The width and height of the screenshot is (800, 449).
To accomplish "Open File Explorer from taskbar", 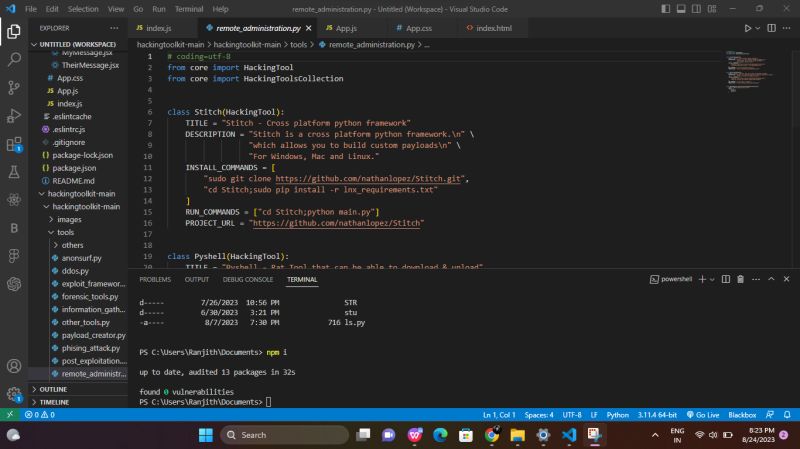I will pos(517,435).
